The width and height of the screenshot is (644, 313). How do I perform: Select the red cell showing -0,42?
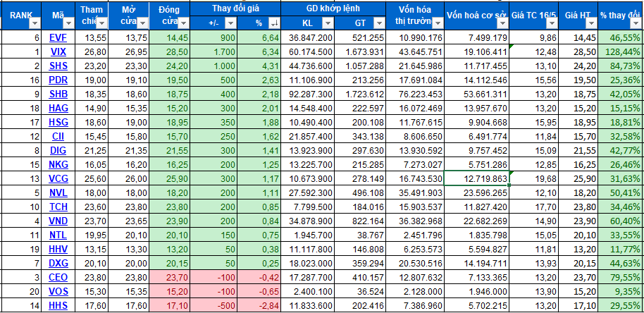point(259,277)
